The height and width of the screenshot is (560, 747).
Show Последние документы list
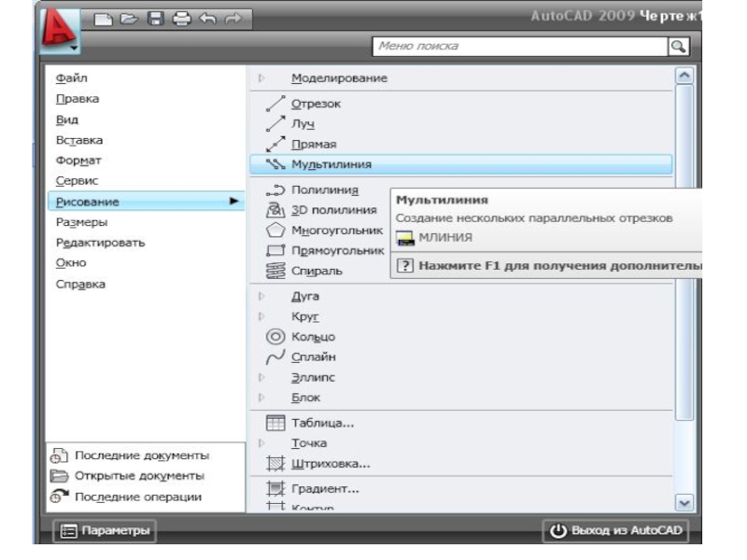[142, 455]
